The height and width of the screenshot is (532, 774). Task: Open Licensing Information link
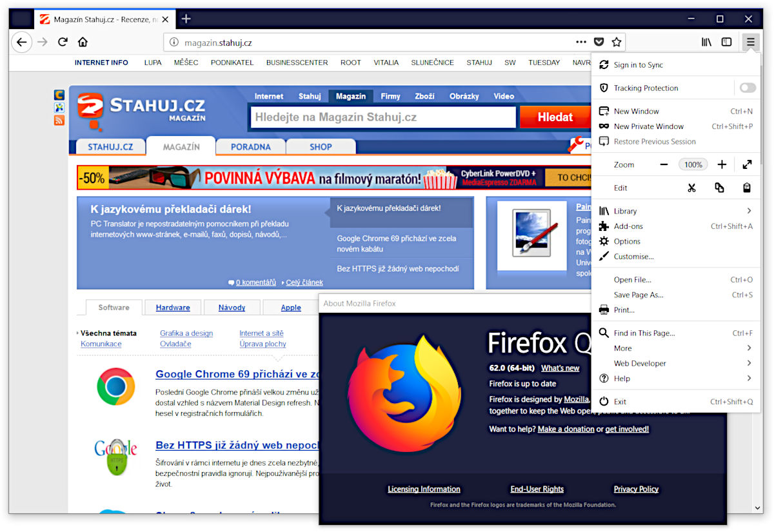tap(424, 489)
